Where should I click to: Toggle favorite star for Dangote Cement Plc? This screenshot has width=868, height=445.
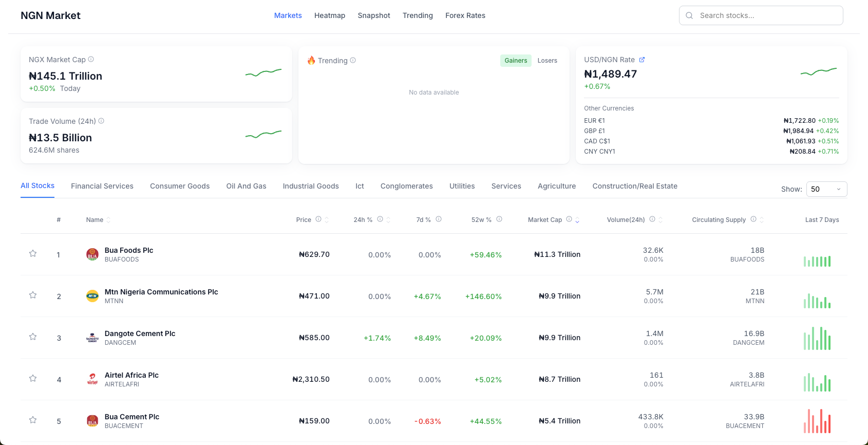pyautogui.click(x=33, y=337)
